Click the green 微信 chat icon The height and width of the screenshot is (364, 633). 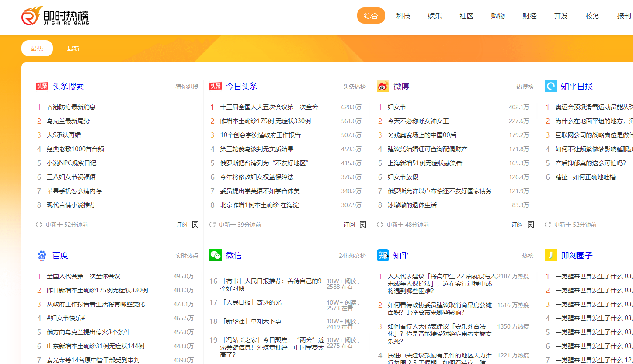click(x=216, y=256)
